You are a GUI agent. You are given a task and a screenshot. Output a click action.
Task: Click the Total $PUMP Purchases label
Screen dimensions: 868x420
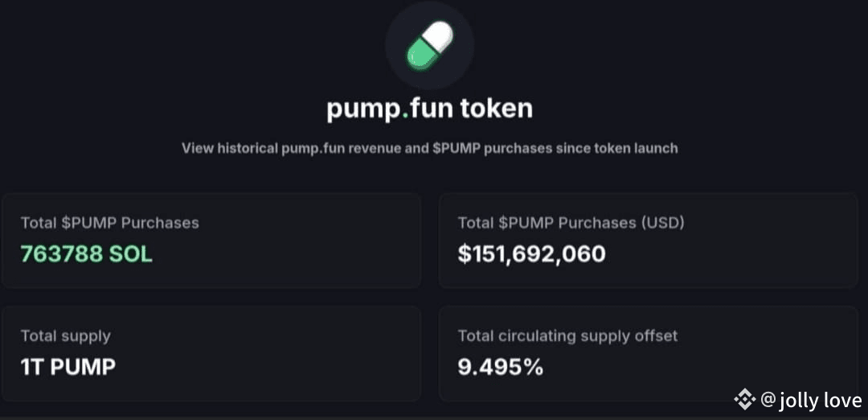pos(109,223)
